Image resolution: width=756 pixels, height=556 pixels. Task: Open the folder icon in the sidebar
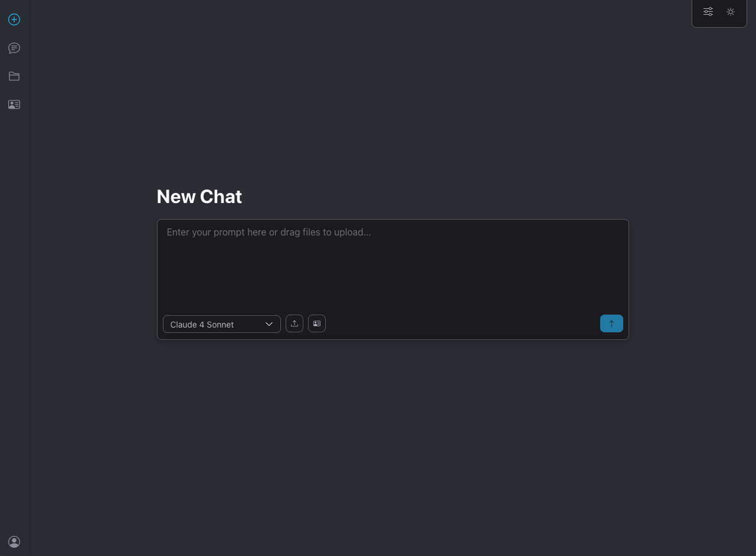[14, 76]
